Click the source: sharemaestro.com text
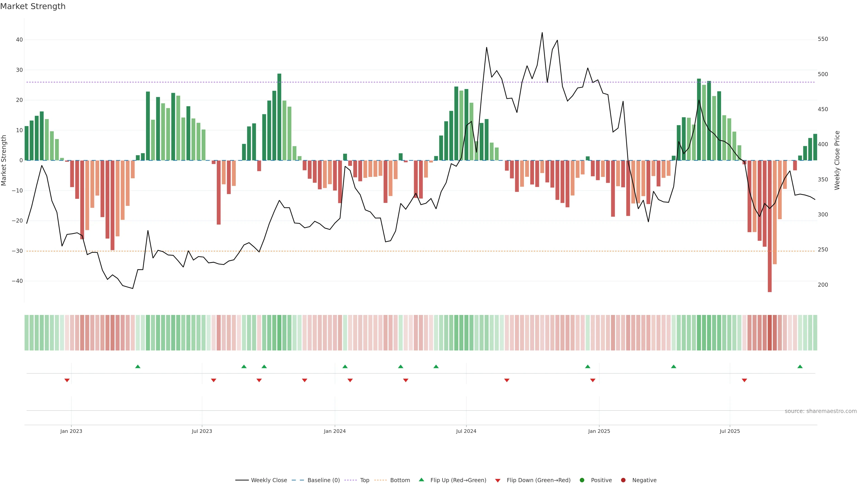868x488 pixels. click(821, 411)
